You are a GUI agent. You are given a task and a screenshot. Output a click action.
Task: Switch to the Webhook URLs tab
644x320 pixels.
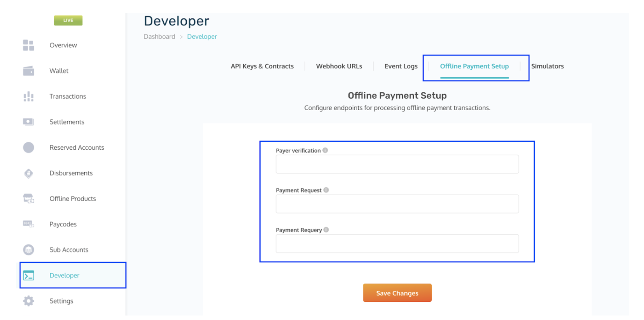pos(339,66)
